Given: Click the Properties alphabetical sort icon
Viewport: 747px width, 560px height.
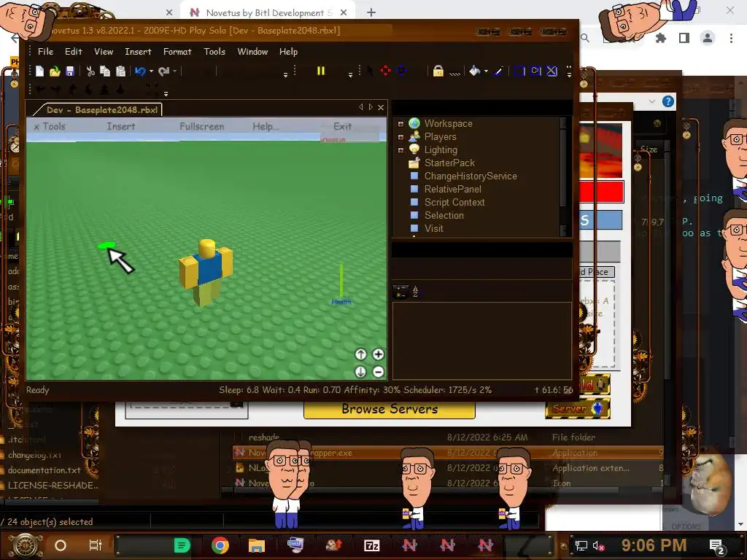Looking at the screenshot, I should 415,292.
